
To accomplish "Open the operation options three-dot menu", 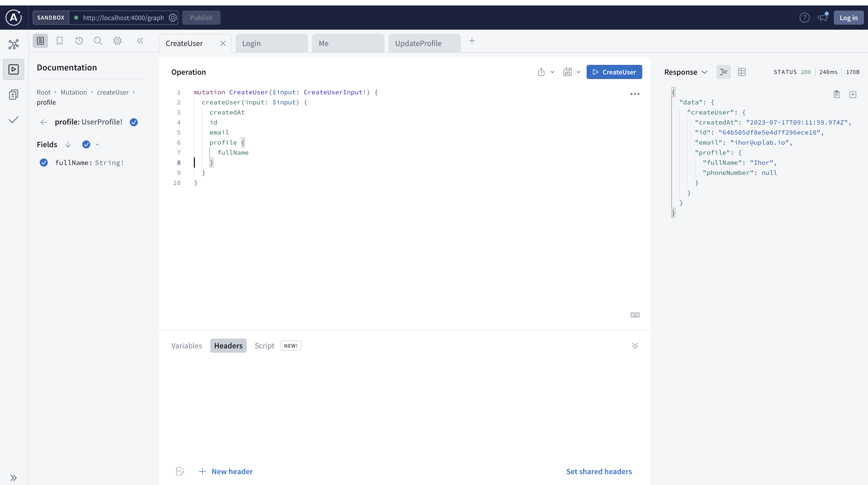I will tap(635, 94).
